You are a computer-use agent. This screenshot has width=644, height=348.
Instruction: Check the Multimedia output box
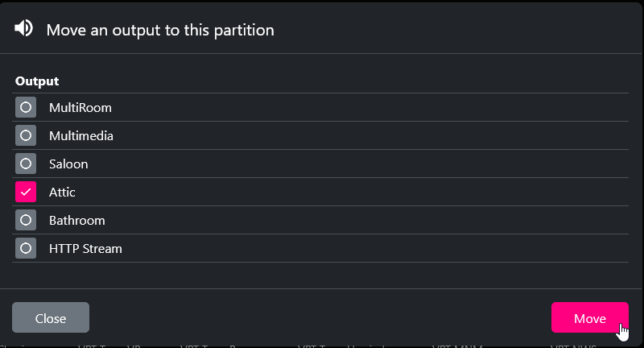pyautogui.click(x=26, y=135)
